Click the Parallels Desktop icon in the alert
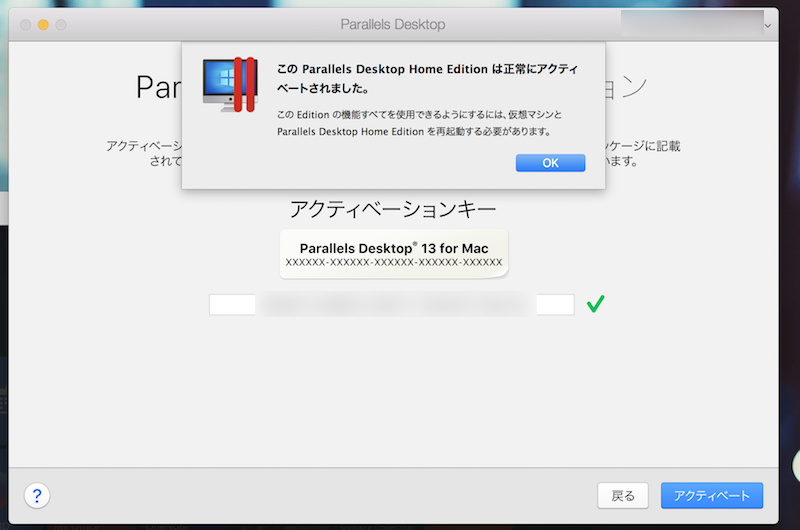The width and height of the screenshot is (800, 530). (229, 85)
